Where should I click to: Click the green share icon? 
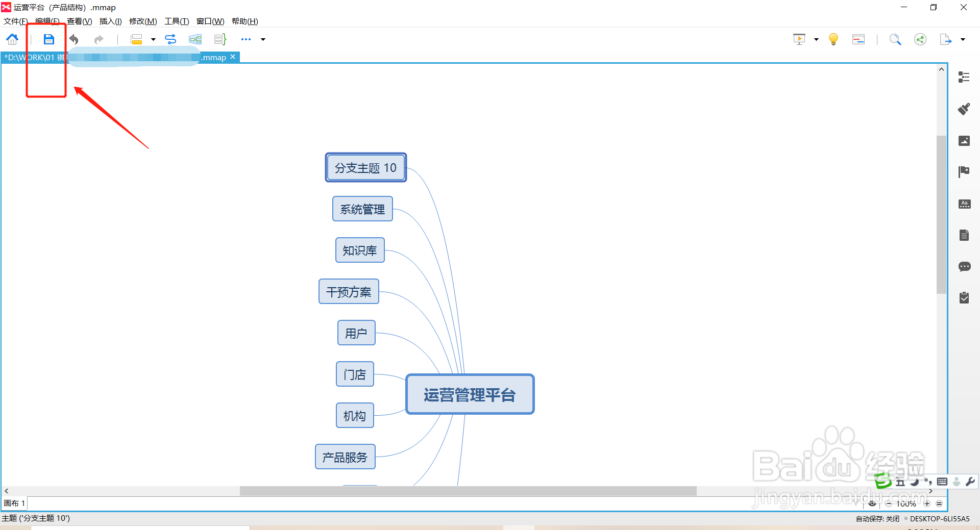pyautogui.click(x=920, y=39)
